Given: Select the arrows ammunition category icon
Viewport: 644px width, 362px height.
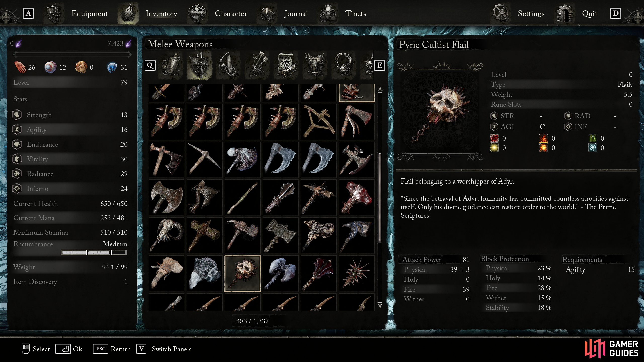Looking at the screenshot, I should pyautogui.click(x=257, y=65).
